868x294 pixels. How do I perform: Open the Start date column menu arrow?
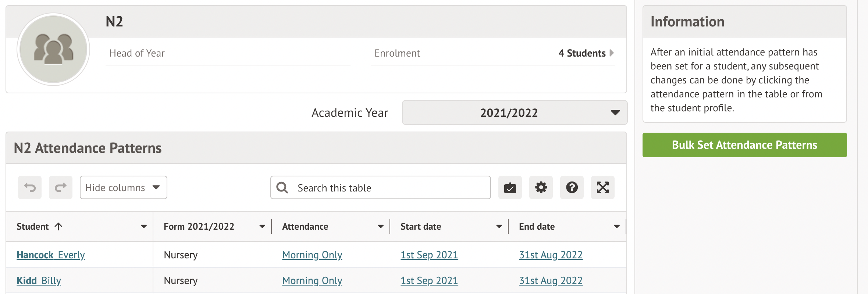[499, 226]
